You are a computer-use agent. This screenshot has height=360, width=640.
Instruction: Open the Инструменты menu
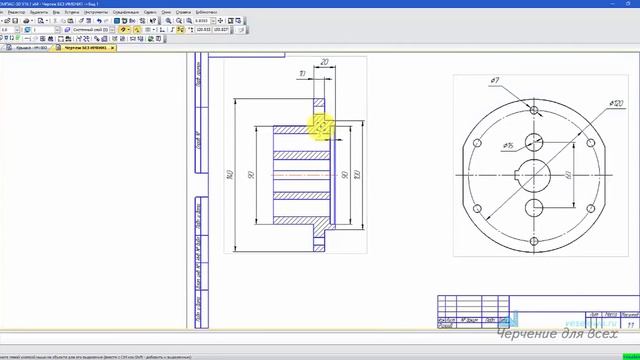[96, 12]
